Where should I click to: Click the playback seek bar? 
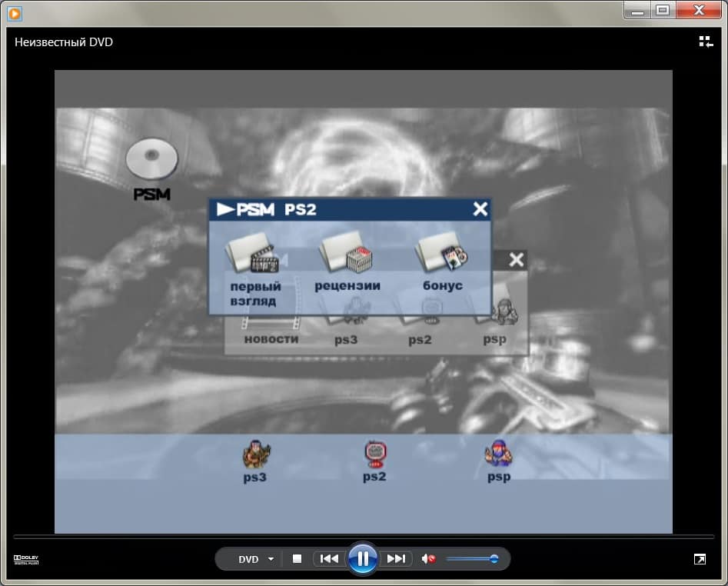pyautogui.click(x=364, y=537)
